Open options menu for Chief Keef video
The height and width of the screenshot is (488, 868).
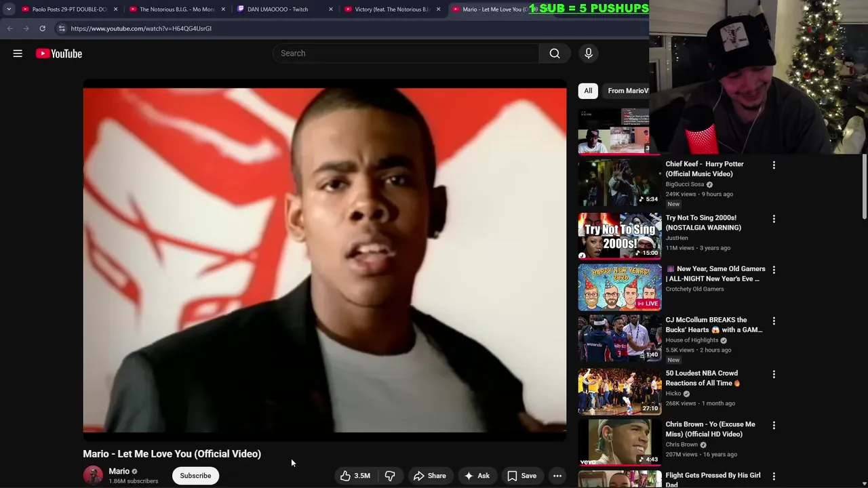click(x=774, y=165)
